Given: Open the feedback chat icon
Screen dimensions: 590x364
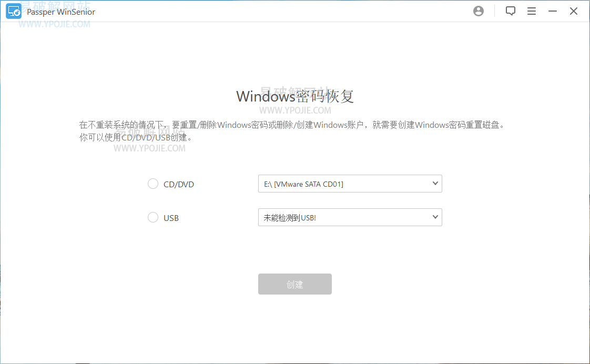Looking at the screenshot, I should tap(510, 11).
